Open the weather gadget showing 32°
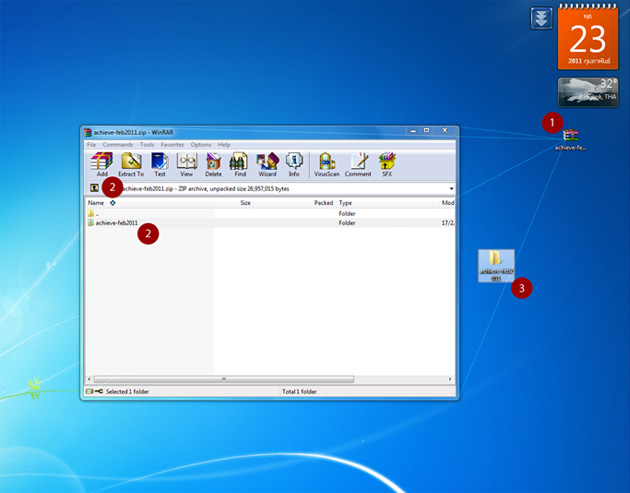This screenshot has width=630, height=493. pos(588,92)
